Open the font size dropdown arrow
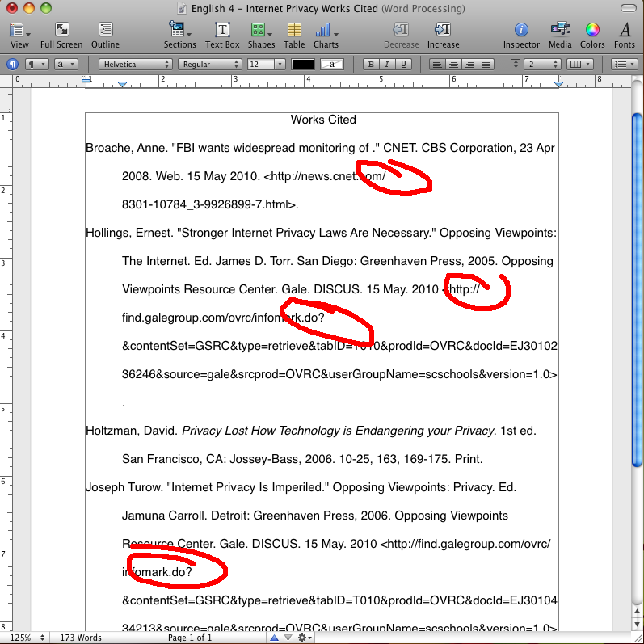This screenshot has width=644, height=644. (280, 65)
